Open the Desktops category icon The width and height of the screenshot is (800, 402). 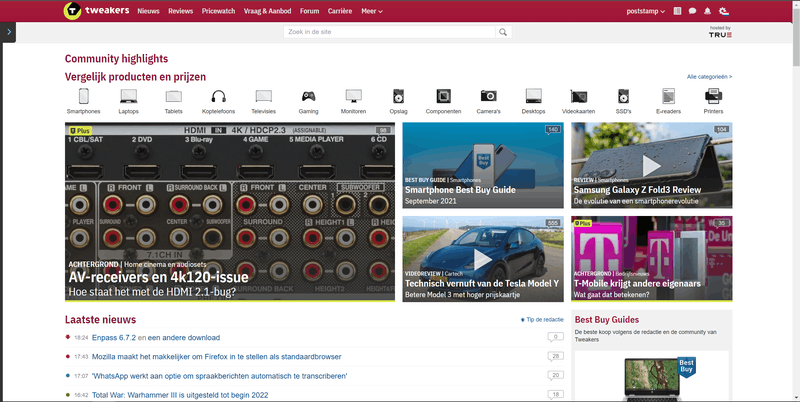coord(533,96)
